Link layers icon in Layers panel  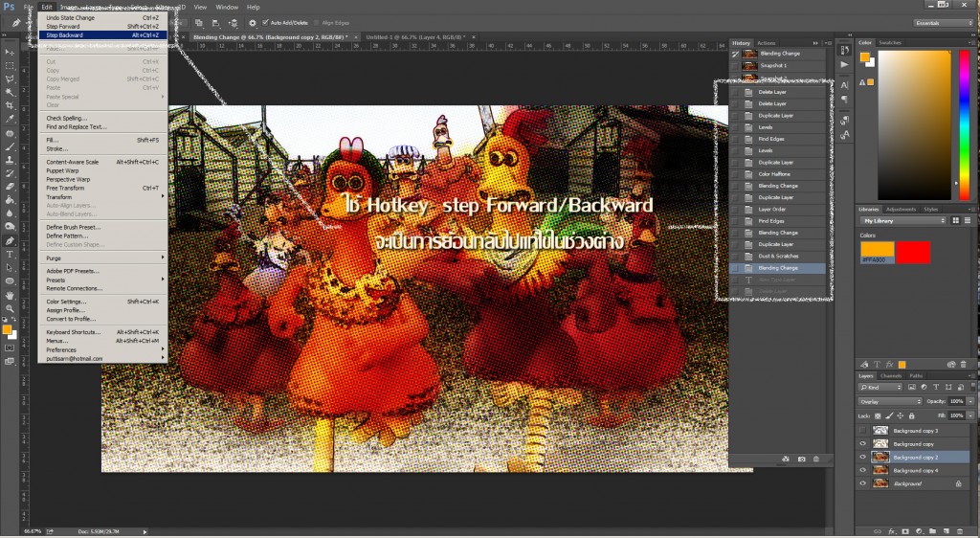coord(878,531)
